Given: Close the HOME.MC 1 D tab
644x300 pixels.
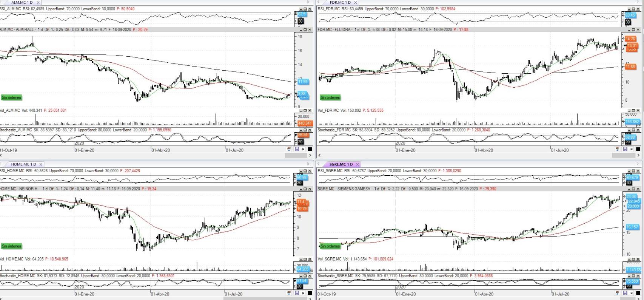Looking at the screenshot, I should coord(41,164).
